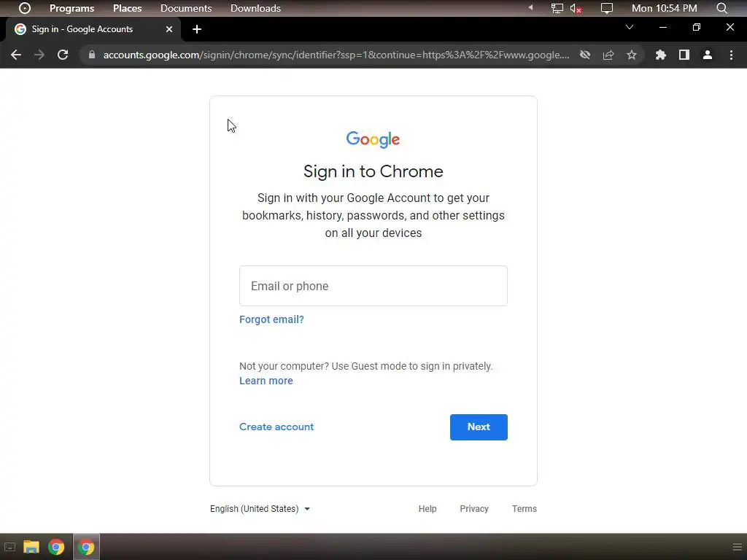
Task: Reload the page with the refresh icon
Action: point(63,55)
